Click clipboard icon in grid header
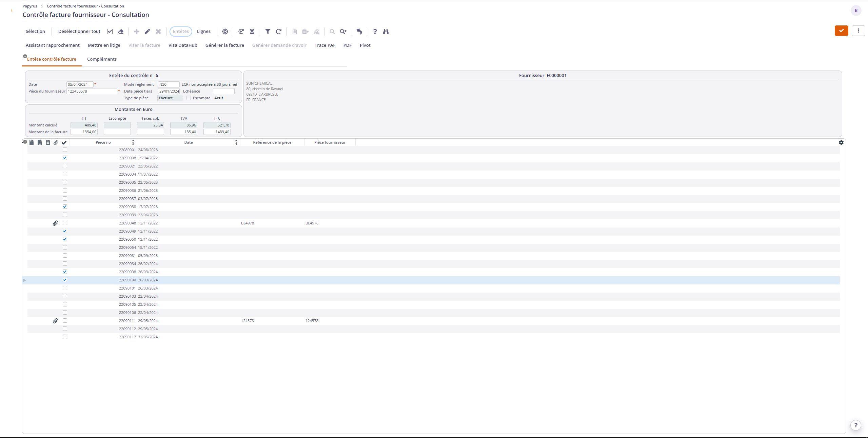This screenshot has width=868, height=438. (x=48, y=142)
